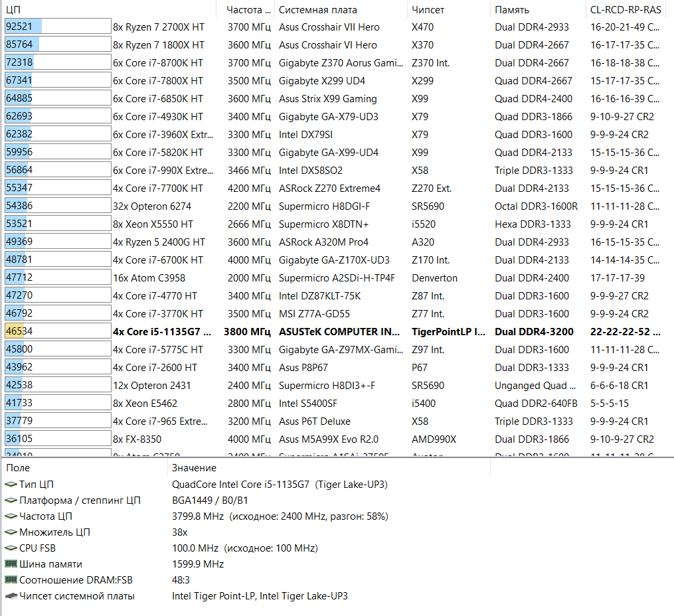Viewport: 674px width, 616px height.
Task: Click the icon beside Множитель ЦП
Action: (11, 532)
